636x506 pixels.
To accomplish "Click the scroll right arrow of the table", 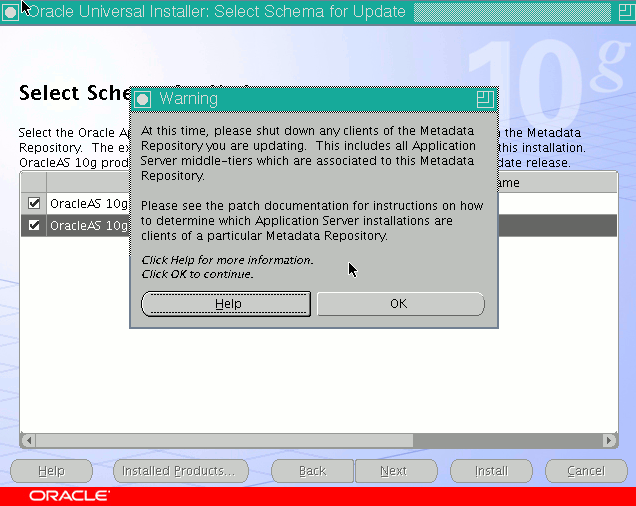I will [608, 440].
